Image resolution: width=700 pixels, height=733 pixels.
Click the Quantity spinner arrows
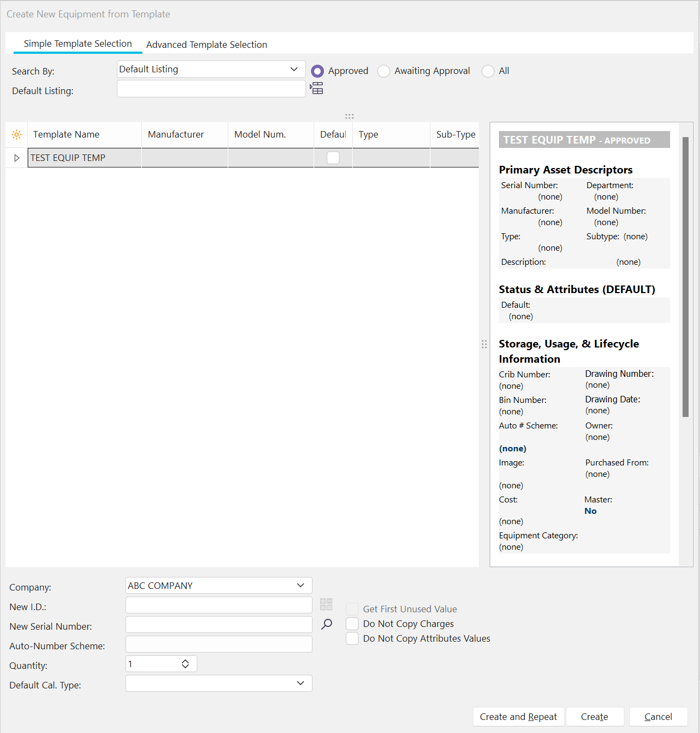[185, 664]
